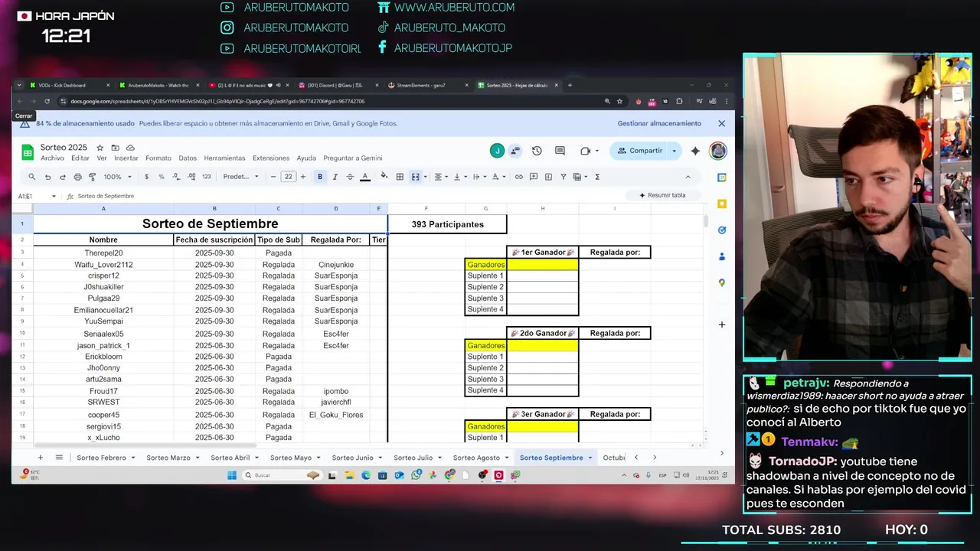Open the Compartir options dropdown arrow
The height and width of the screenshot is (551, 980).
click(674, 151)
